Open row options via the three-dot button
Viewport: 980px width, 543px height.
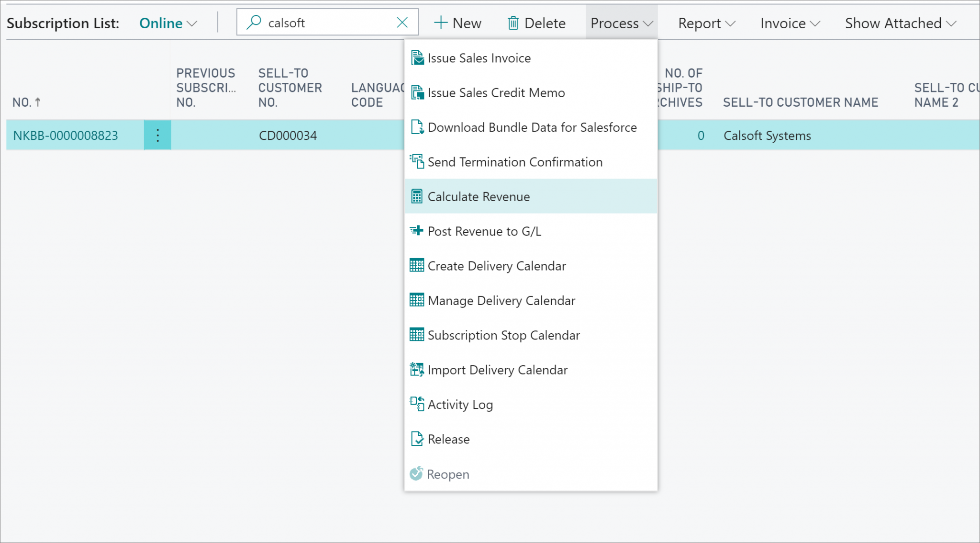click(x=157, y=135)
